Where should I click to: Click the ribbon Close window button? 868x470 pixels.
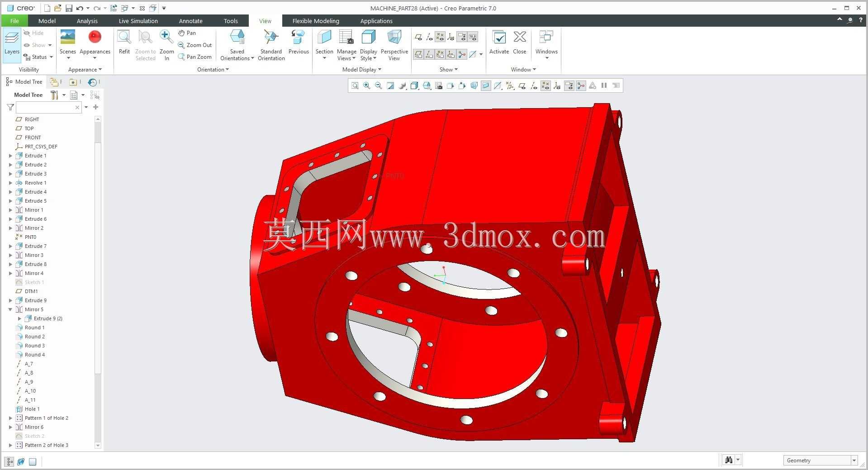coord(519,43)
